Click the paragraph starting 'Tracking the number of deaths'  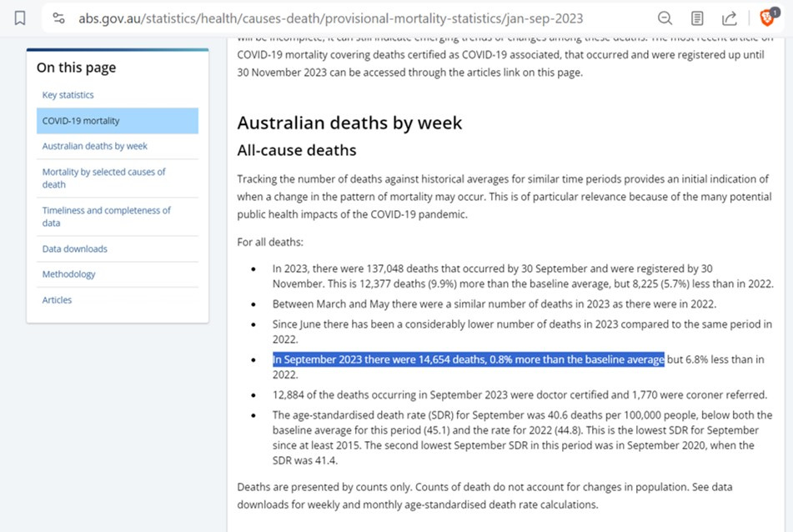pyautogui.click(x=504, y=197)
